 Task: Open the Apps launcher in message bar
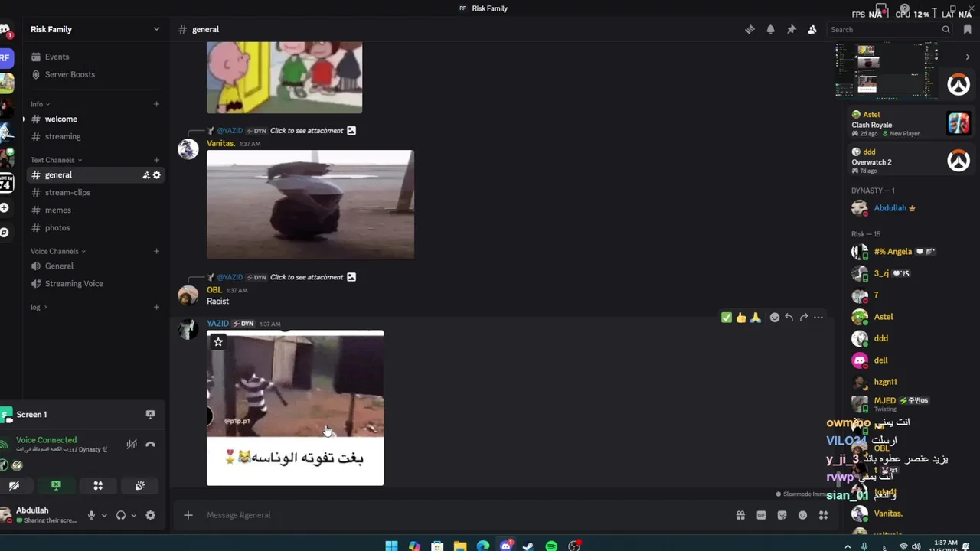coord(823,515)
